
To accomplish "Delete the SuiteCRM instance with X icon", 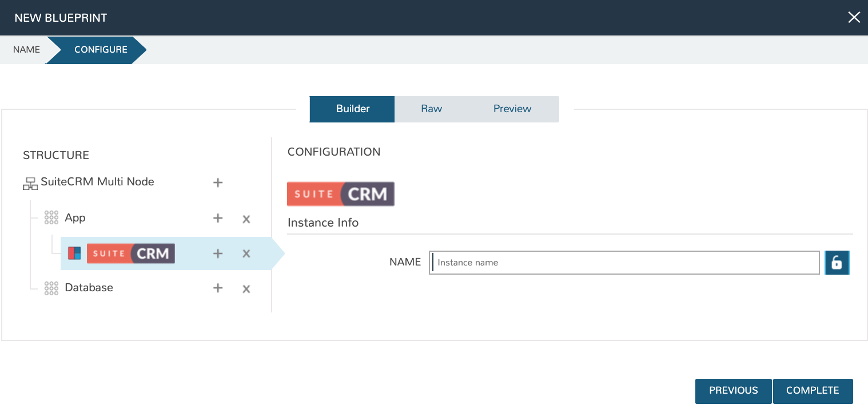I will click(246, 254).
